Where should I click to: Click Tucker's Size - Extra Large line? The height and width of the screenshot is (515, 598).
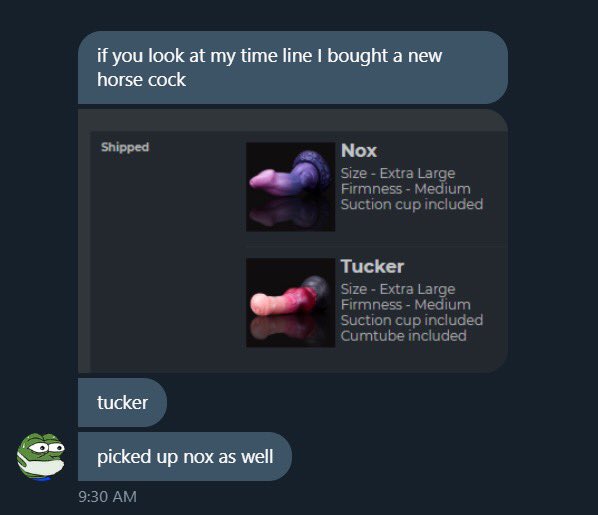click(x=398, y=289)
